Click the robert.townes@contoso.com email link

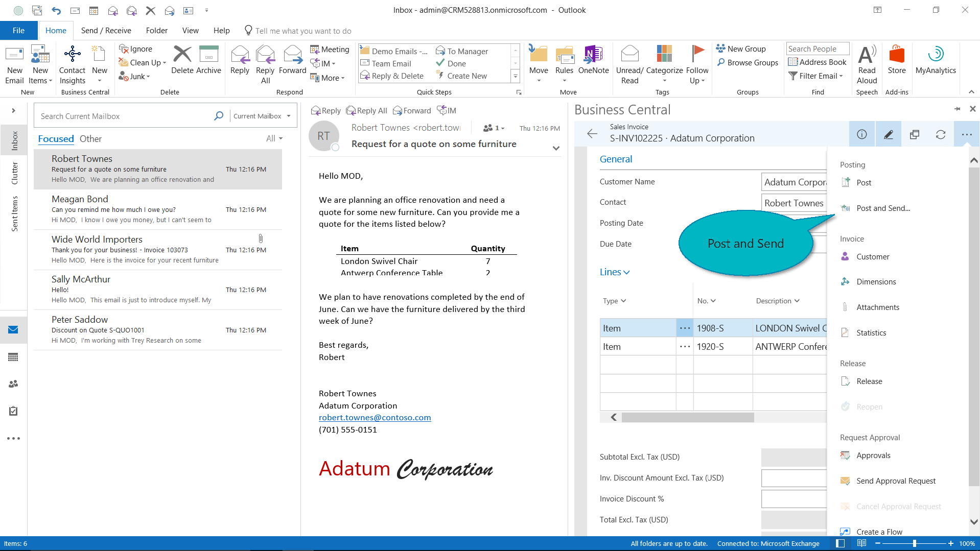tap(375, 417)
